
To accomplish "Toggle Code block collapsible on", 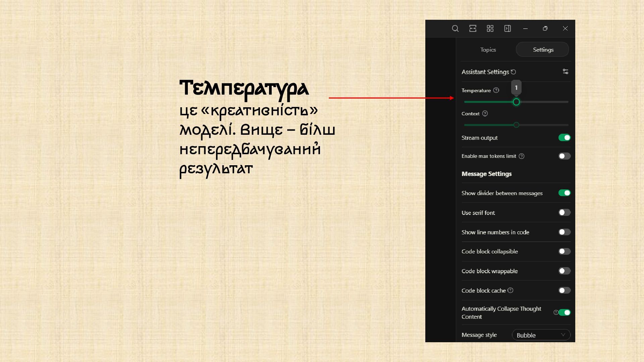I will (x=565, y=251).
